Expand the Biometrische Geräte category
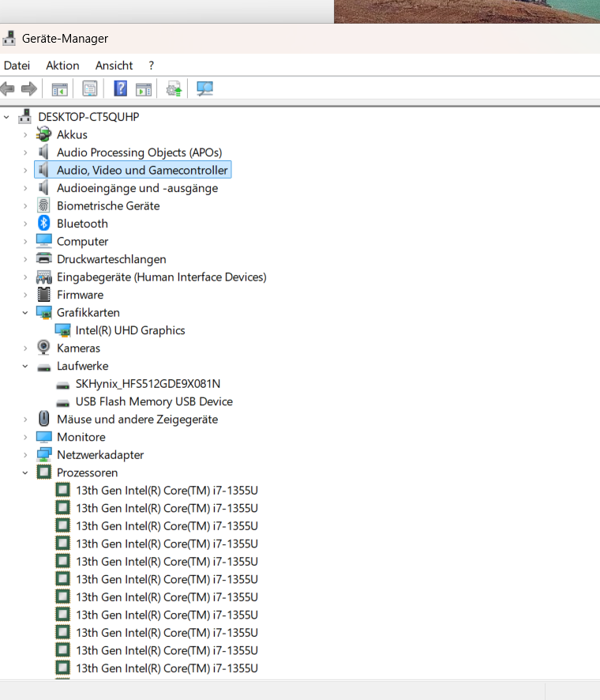The image size is (600, 700). [x=25, y=205]
